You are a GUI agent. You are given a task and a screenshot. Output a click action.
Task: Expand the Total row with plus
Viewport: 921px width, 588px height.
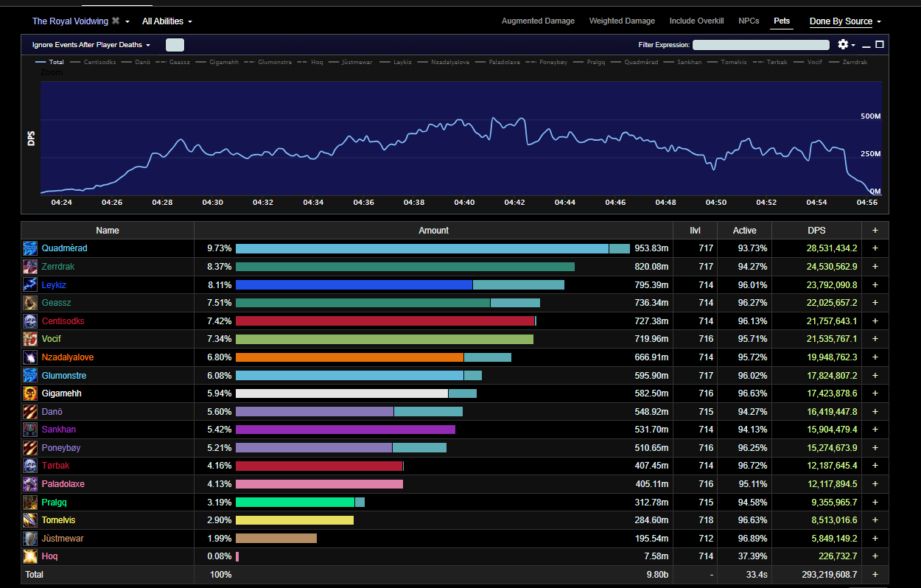[x=875, y=574]
